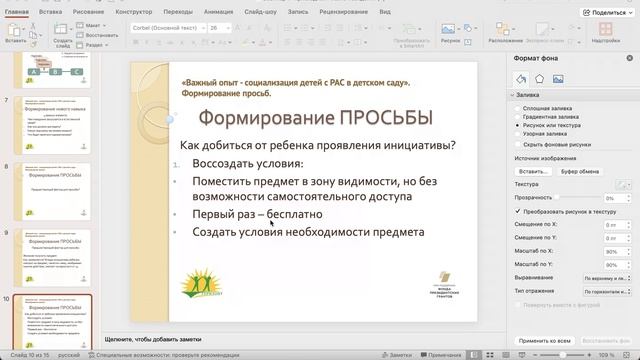
Task: Open the Переходы ribbon tab
Action: coord(178,12)
